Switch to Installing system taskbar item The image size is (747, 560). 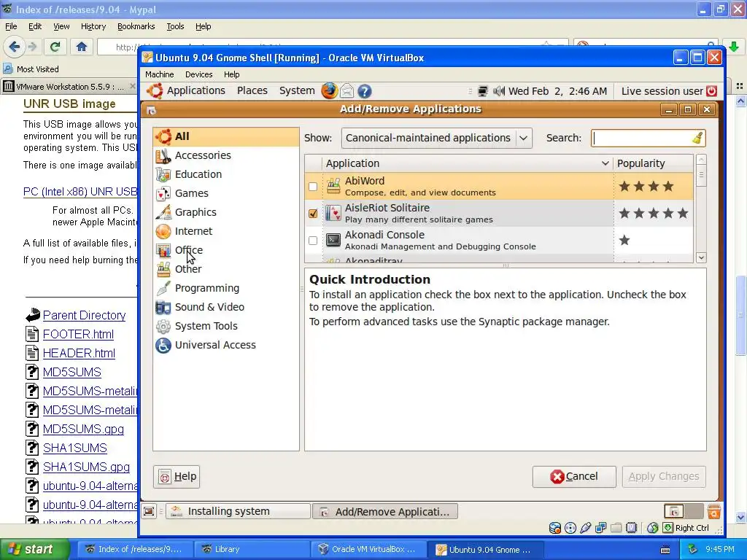[x=239, y=511]
